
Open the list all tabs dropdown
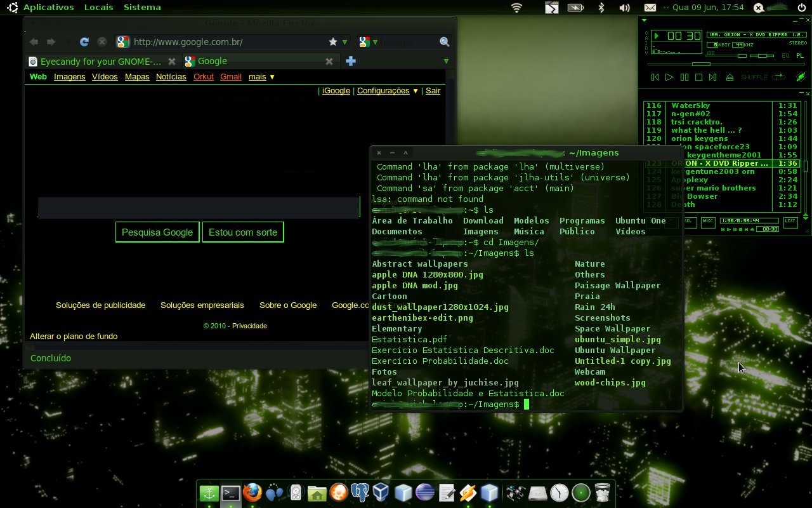pyautogui.click(x=446, y=62)
